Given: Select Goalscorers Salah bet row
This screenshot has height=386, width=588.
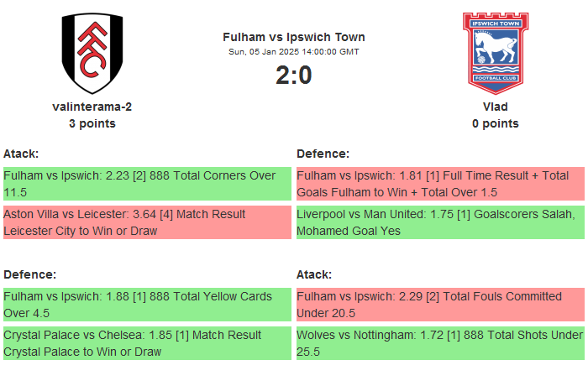Looking at the screenshot, I should (x=440, y=222).
